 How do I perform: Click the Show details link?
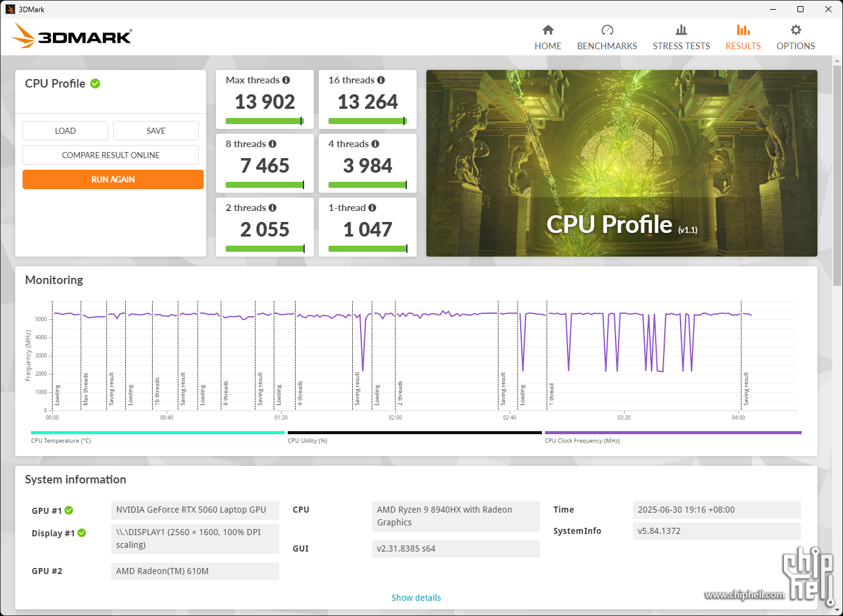click(416, 598)
